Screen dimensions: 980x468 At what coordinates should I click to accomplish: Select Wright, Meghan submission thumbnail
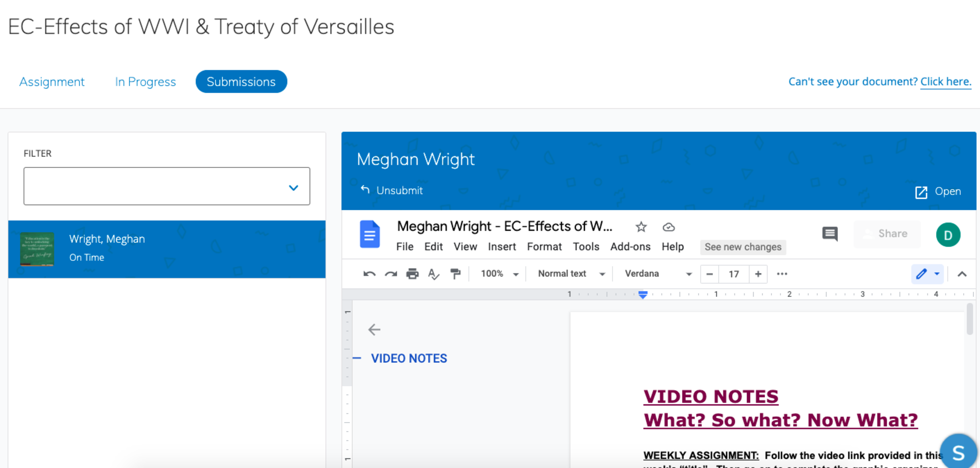(37, 249)
